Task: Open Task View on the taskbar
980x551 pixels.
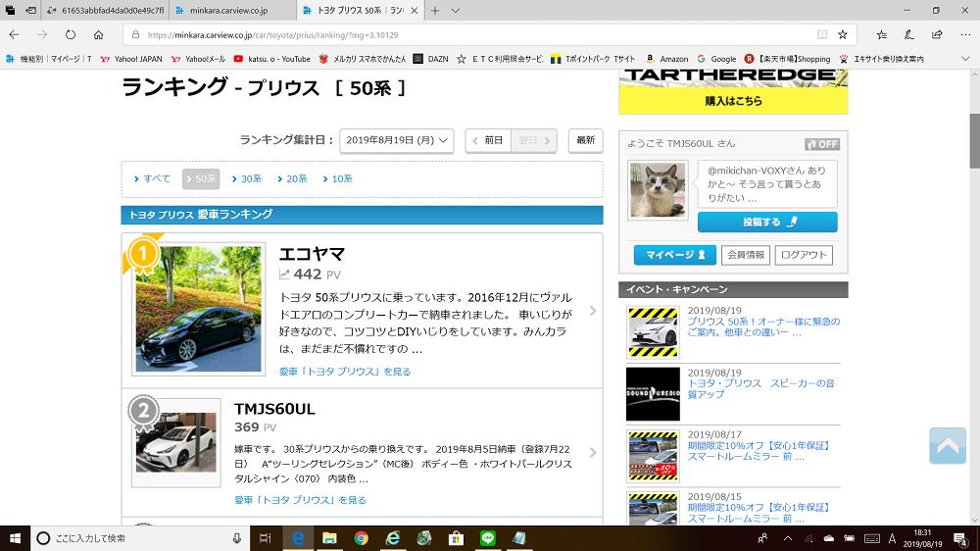Action: point(266,538)
